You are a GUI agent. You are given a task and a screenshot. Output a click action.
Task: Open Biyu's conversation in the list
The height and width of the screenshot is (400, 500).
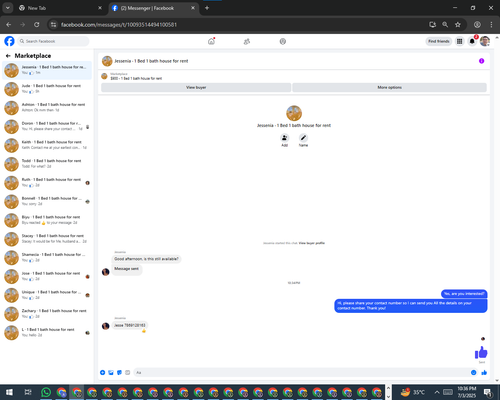pyautogui.click(x=47, y=220)
